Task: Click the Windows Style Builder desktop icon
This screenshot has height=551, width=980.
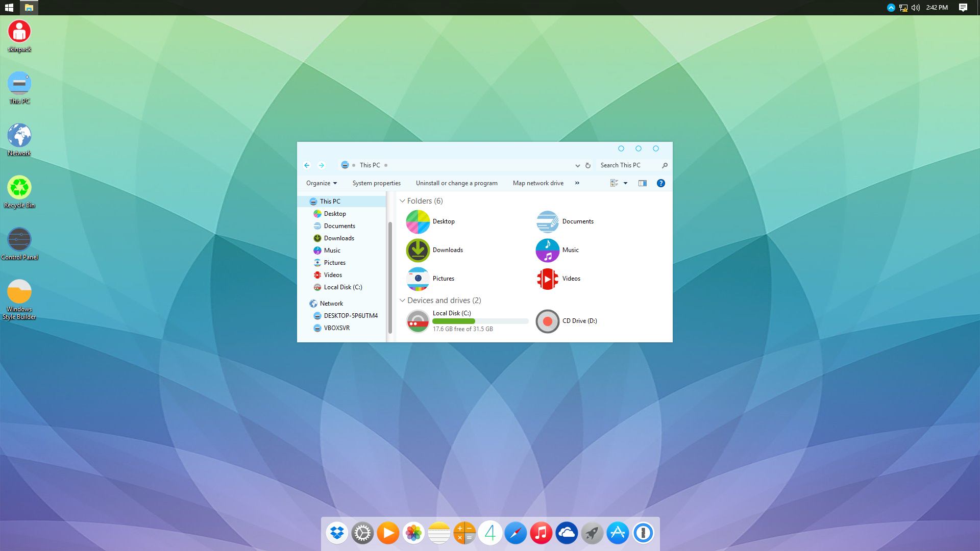Action: pos(19,292)
